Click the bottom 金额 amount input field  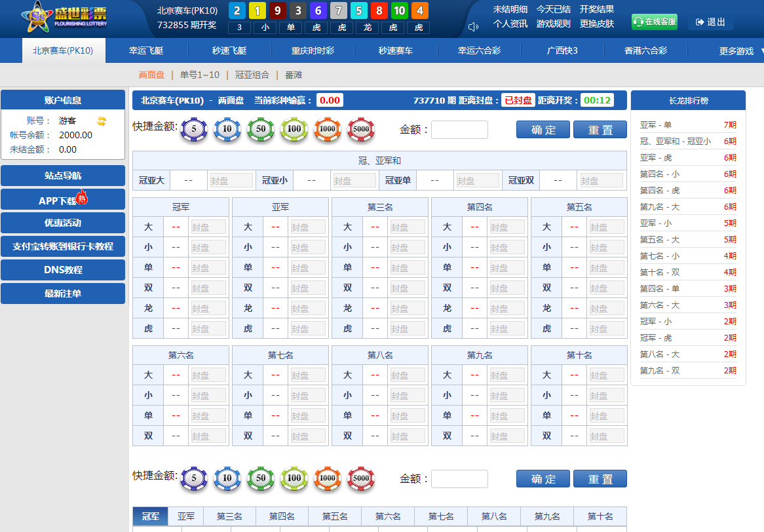(459, 479)
